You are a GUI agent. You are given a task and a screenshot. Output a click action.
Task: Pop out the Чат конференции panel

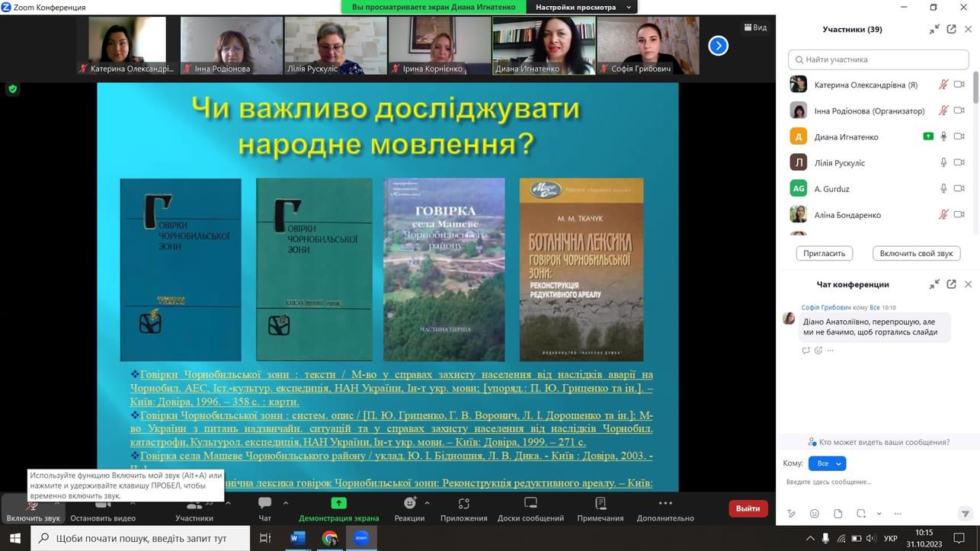[x=951, y=284]
